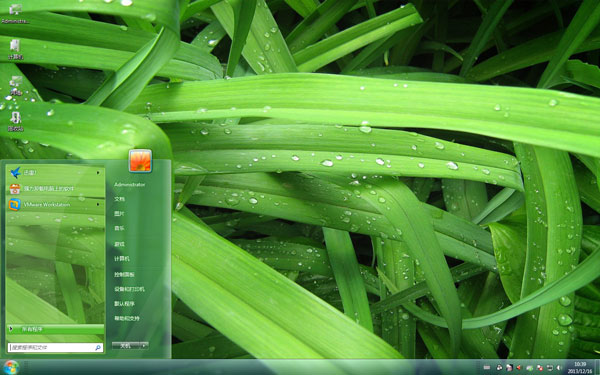Open Computer (计算机) in Start menu
The height and width of the screenshot is (375, 600).
[122, 259]
